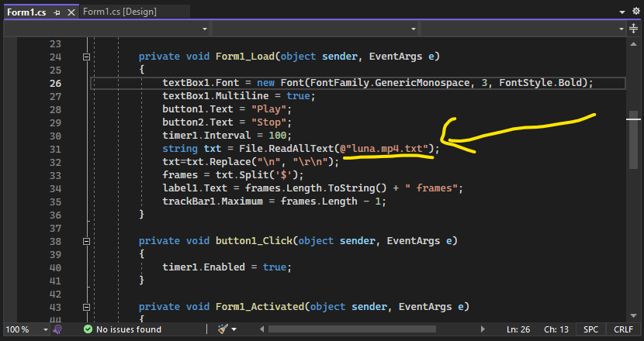Switch to the Form1.cs [Design] tab
This screenshot has width=644, height=341.
pos(120,12)
